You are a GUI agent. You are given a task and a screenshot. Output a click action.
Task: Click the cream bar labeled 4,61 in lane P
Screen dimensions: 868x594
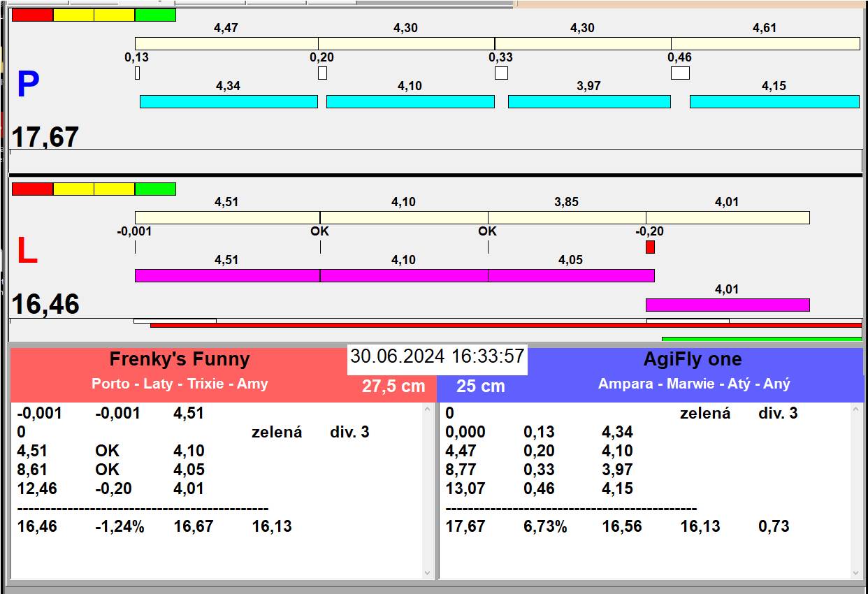765,43
